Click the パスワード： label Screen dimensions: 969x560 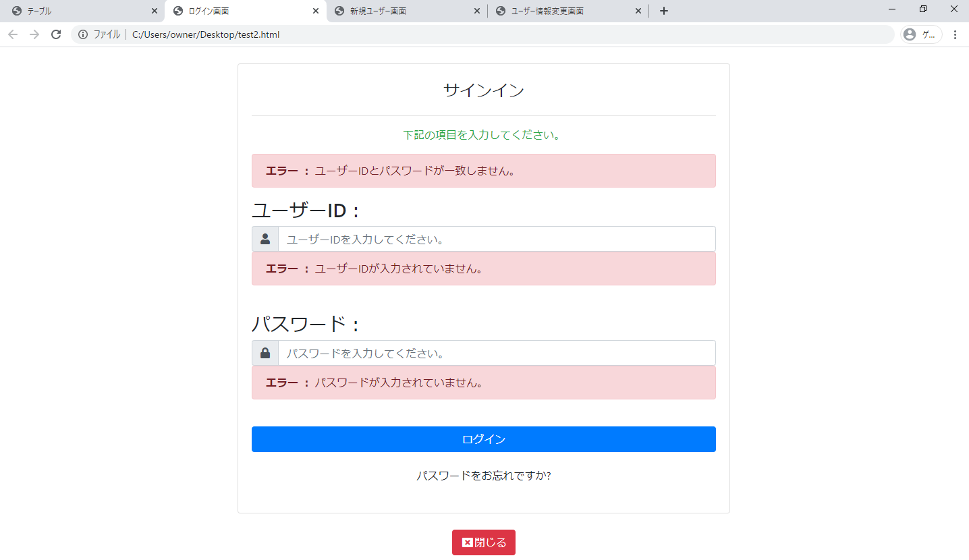point(306,325)
